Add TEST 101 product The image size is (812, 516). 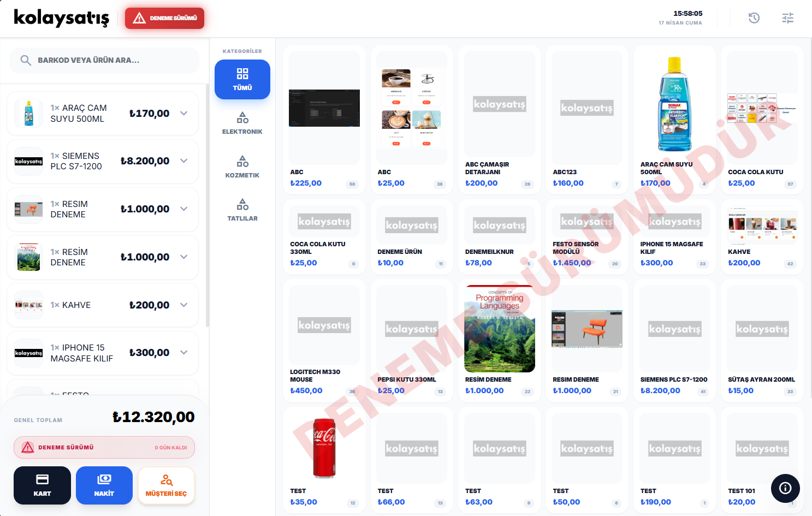[762, 460]
